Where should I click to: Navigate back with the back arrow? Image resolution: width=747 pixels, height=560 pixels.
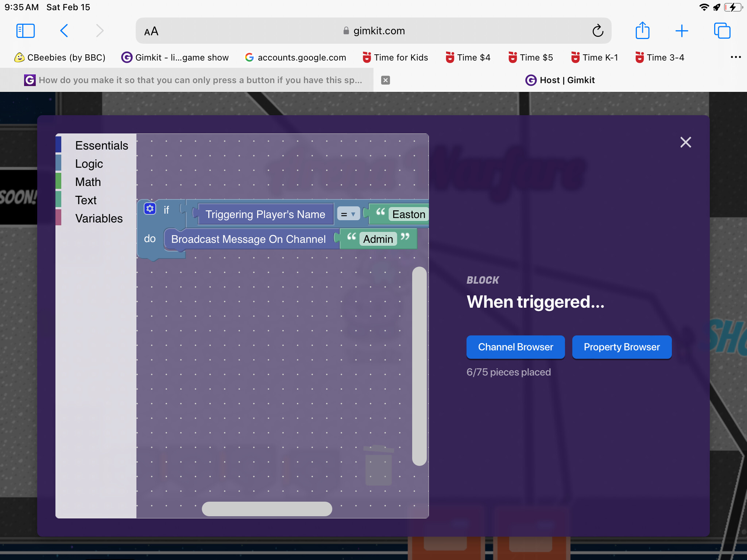tap(64, 31)
